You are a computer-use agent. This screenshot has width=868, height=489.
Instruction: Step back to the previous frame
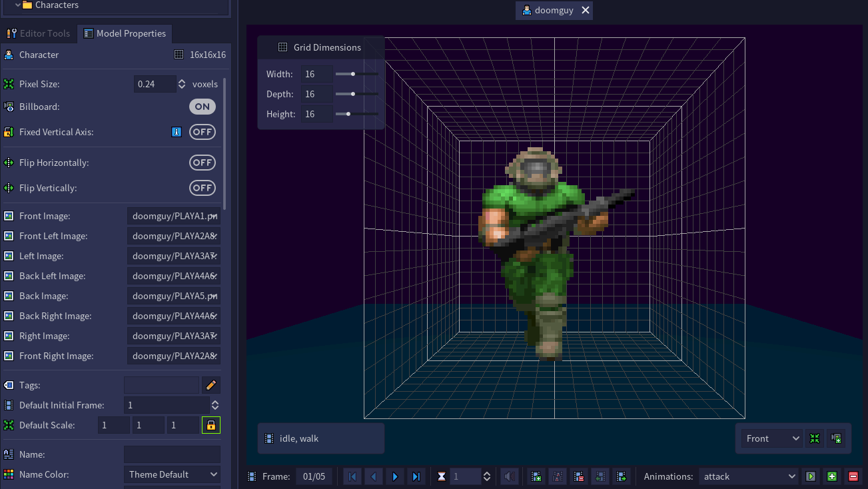374,476
